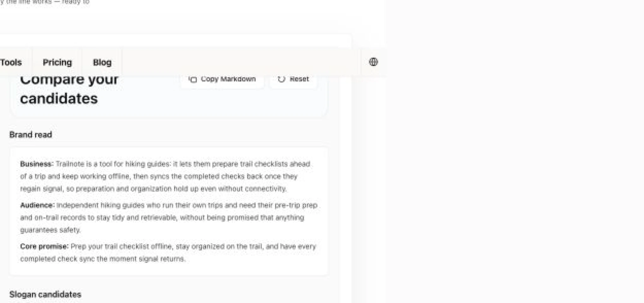644x303 pixels.
Task: Select the bold Audience label
Action: coord(37,205)
